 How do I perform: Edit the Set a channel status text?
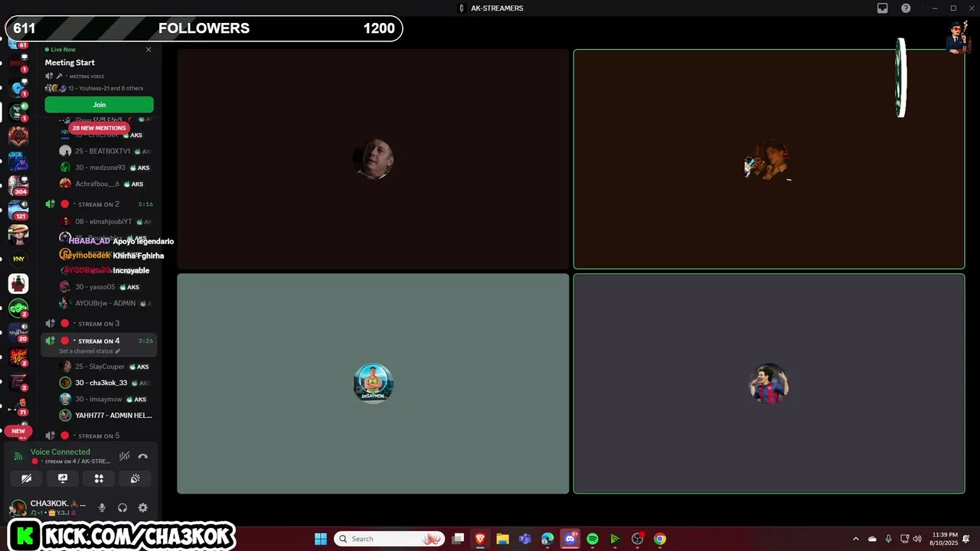(x=90, y=351)
